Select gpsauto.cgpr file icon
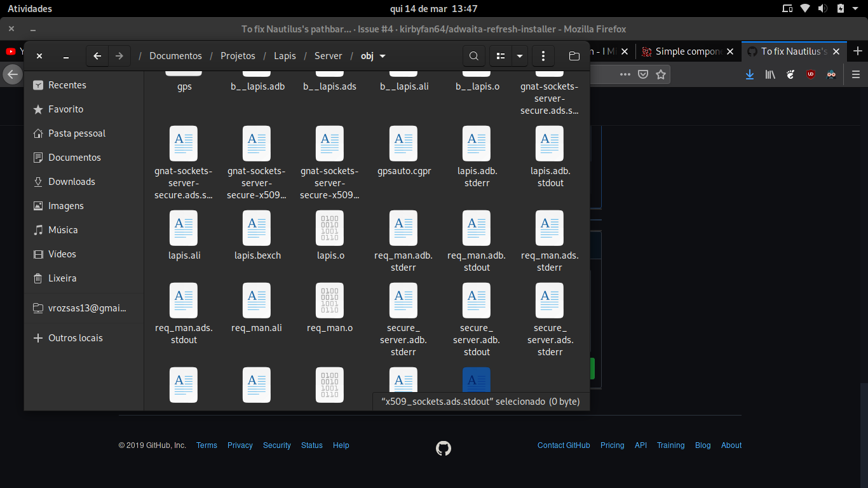The width and height of the screenshot is (868, 488). pyautogui.click(x=403, y=144)
